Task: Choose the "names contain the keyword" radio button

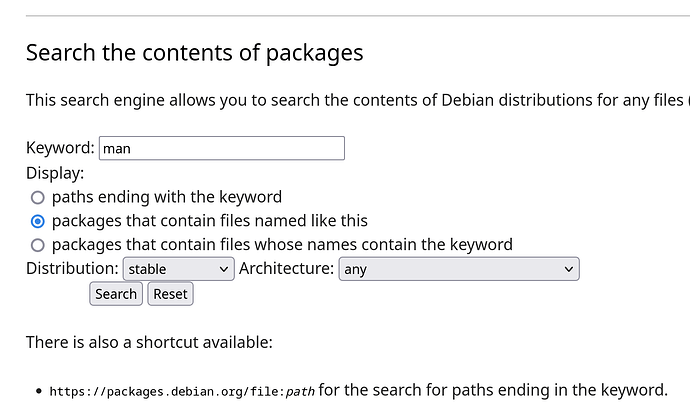Action: pos(38,245)
